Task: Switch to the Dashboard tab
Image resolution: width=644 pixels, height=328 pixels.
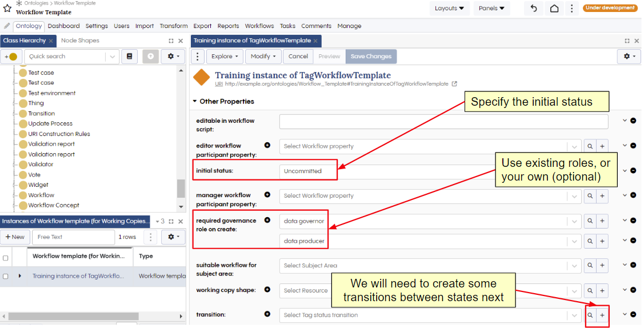Action: (x=63, y=26)
